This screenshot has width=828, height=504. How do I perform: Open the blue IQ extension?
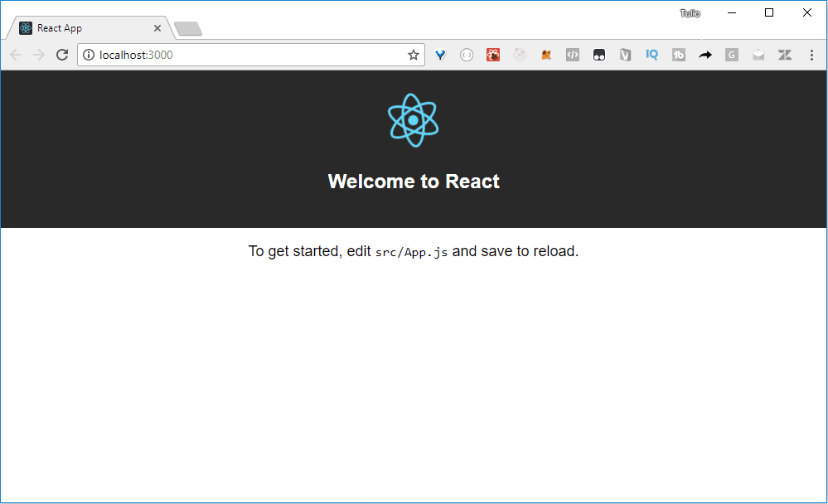[652, 55]
